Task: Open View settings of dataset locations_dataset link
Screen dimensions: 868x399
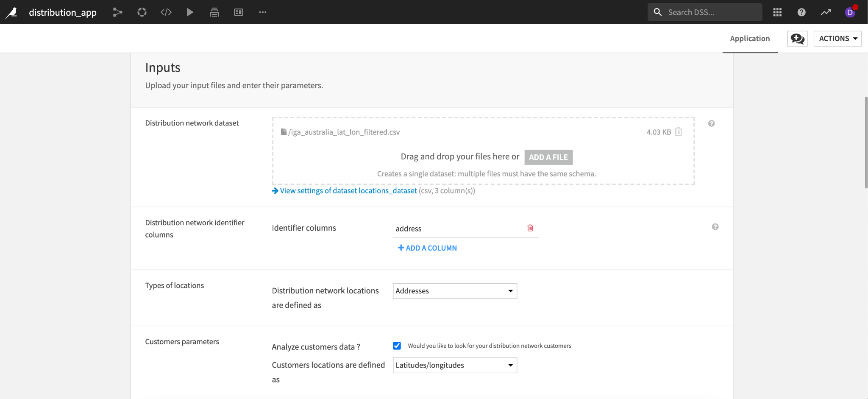Action: [348, 191]
